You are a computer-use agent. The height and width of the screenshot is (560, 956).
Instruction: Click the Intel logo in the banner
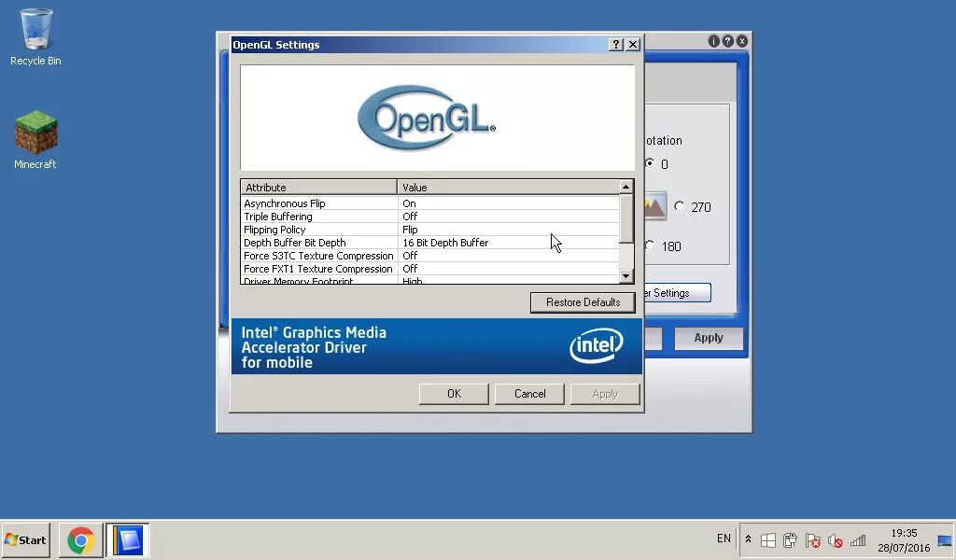pyautogui.click(x=597, y=345)
